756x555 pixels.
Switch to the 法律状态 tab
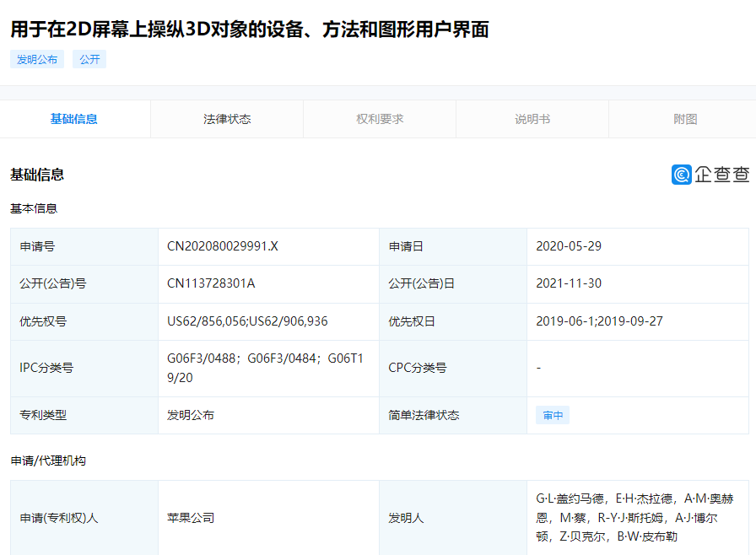click(226, 119)
